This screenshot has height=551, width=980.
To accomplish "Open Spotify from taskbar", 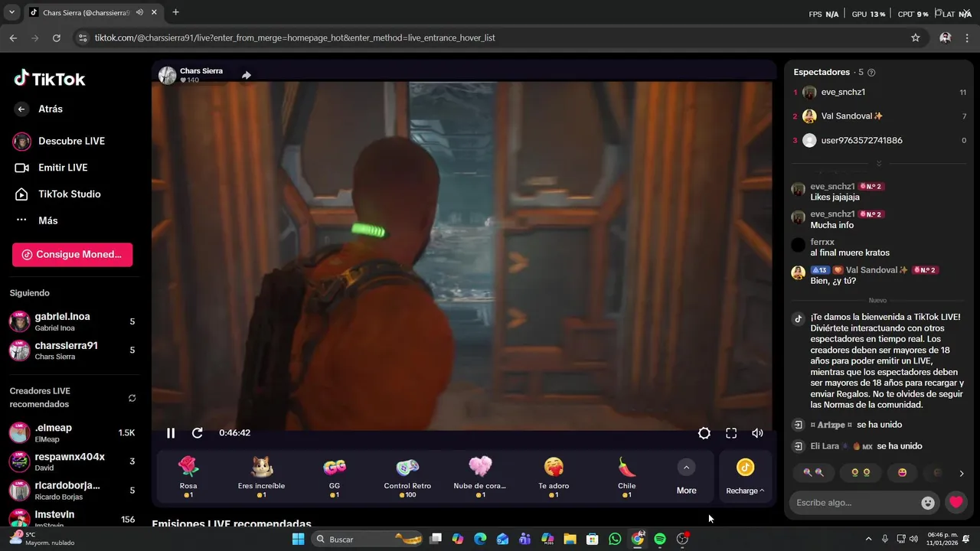I will (x=660, y=539).
